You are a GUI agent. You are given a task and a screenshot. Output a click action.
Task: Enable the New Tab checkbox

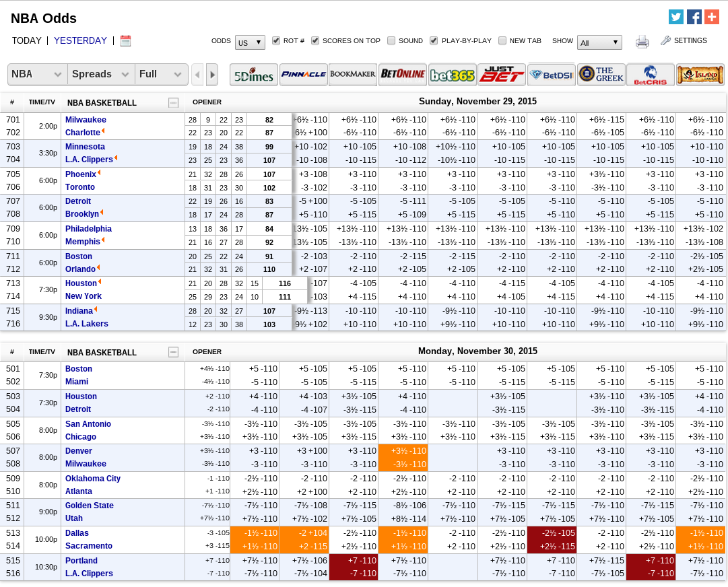(502, 40)
